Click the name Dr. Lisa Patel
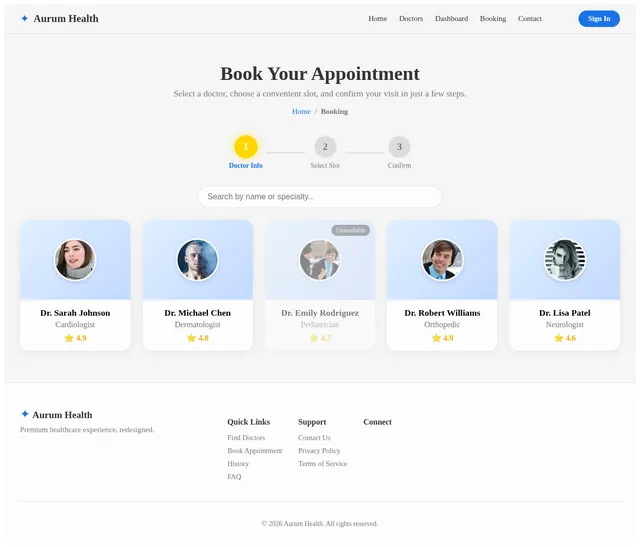The image size is (640, 547). pyautogui.click(x=565, y=313)
